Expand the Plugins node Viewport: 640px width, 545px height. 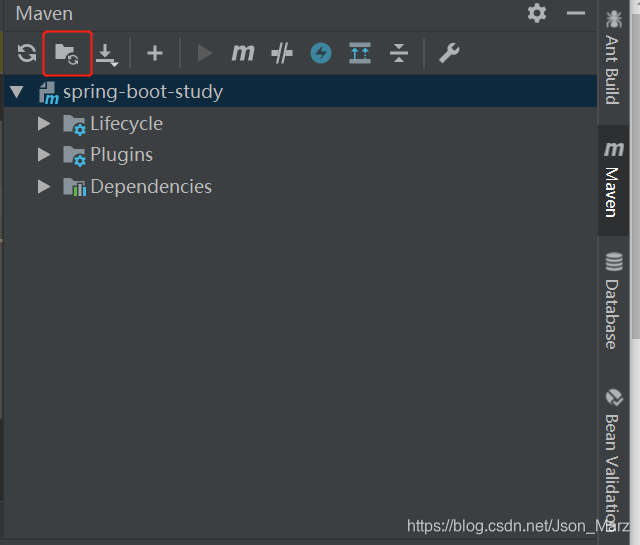(x=44, y=154)
